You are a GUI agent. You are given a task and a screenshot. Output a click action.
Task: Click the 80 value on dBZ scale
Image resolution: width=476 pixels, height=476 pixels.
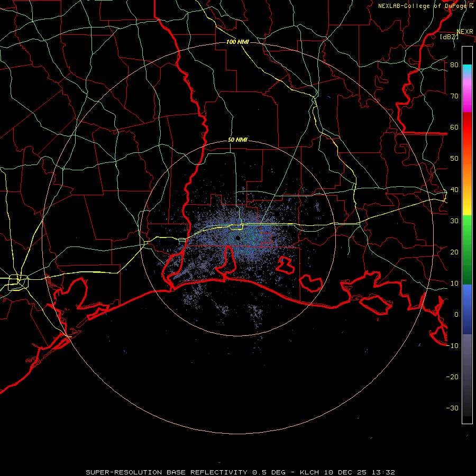coord(454,65)
